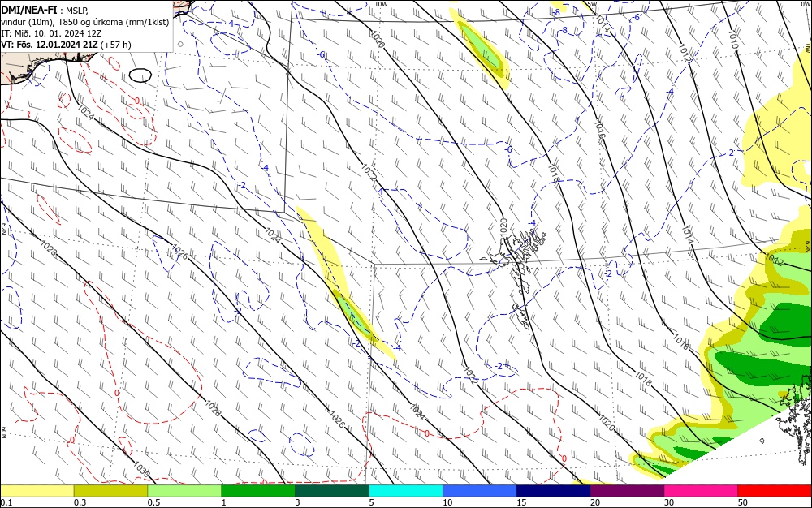This screenshot has height=508, width=812.
Task: Click the pink 30–50 mm legend swatch
Action: [x=702, y=491]
